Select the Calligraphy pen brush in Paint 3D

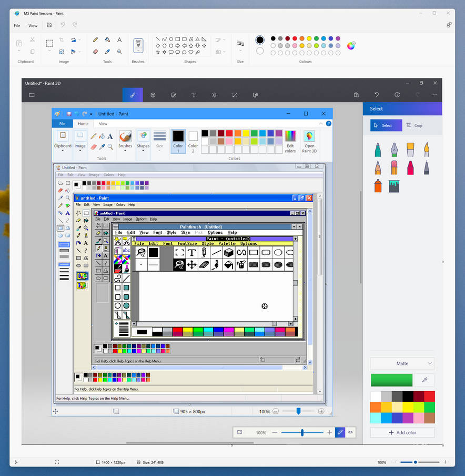pyautogui.click(x=394, y=150)
